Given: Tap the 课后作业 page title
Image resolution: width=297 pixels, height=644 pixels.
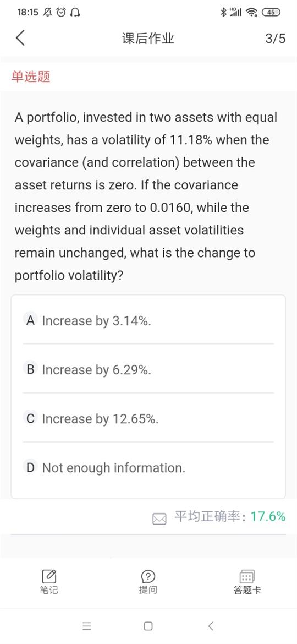Looking at the screenshot, I should [x=148, y=39].
